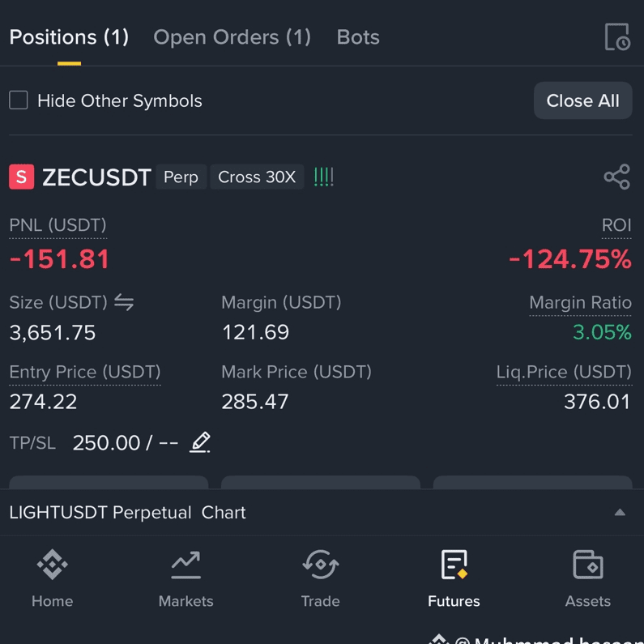This screenshot has height=644, width=644.
Task: Tap the green ADL indicator bars
Action: [x=324, y=177]
